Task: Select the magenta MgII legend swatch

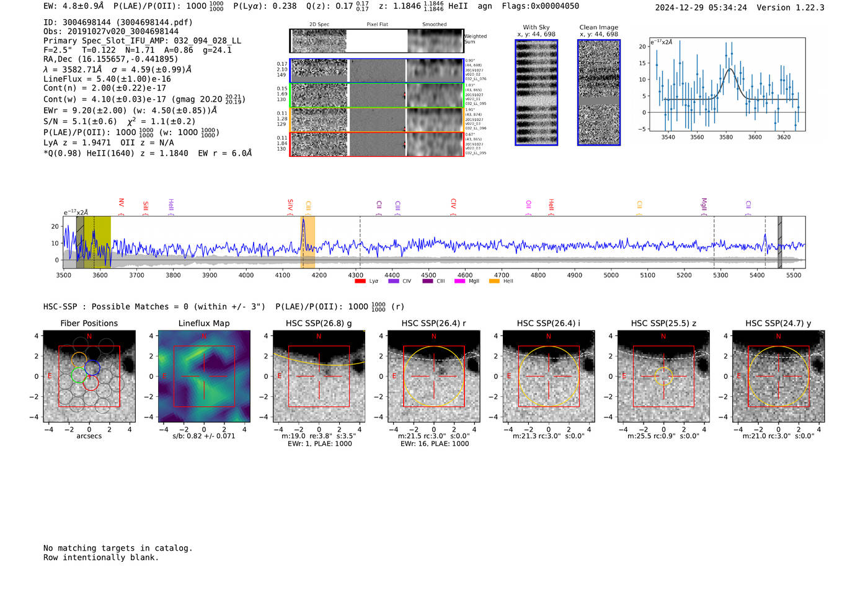Action: point(459,281)
